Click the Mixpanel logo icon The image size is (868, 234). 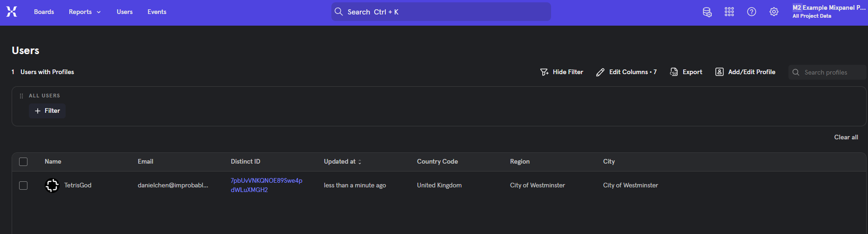click(12, 12)
